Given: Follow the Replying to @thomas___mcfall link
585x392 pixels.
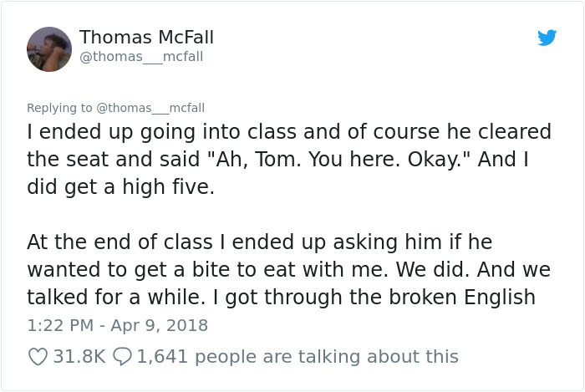Looking at the screenshot, I should click(150, 108).
